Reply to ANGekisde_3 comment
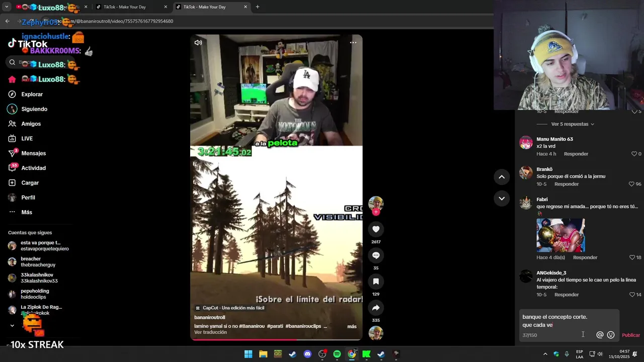644x362 pixels. click(567, 295)
